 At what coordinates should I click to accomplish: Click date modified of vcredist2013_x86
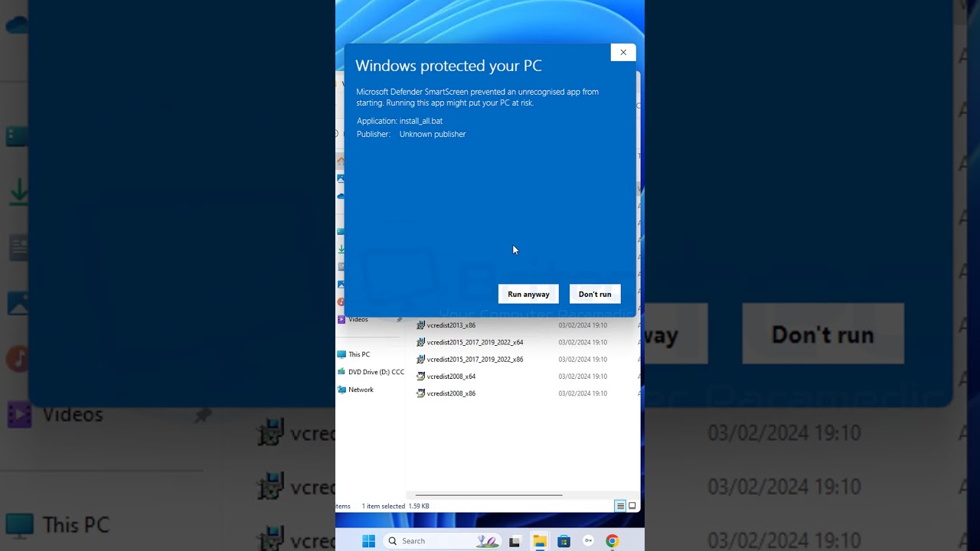(583, 325)
